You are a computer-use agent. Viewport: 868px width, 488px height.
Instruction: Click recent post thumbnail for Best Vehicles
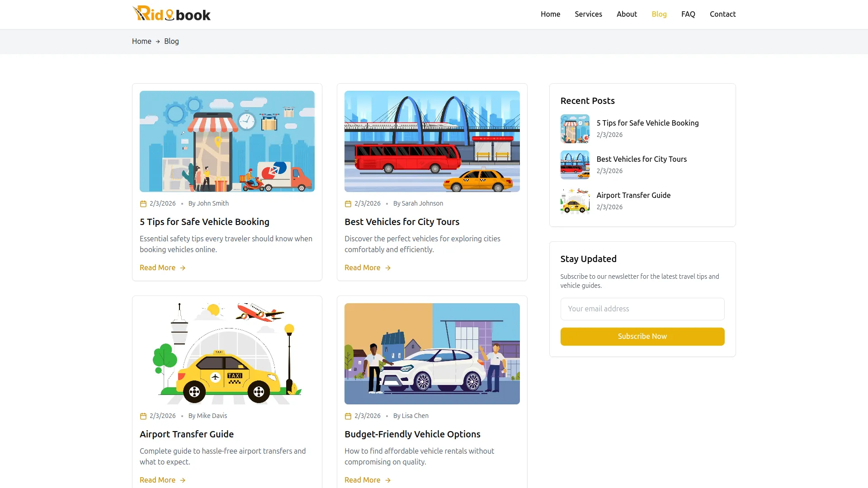click(x=575, y=165)
